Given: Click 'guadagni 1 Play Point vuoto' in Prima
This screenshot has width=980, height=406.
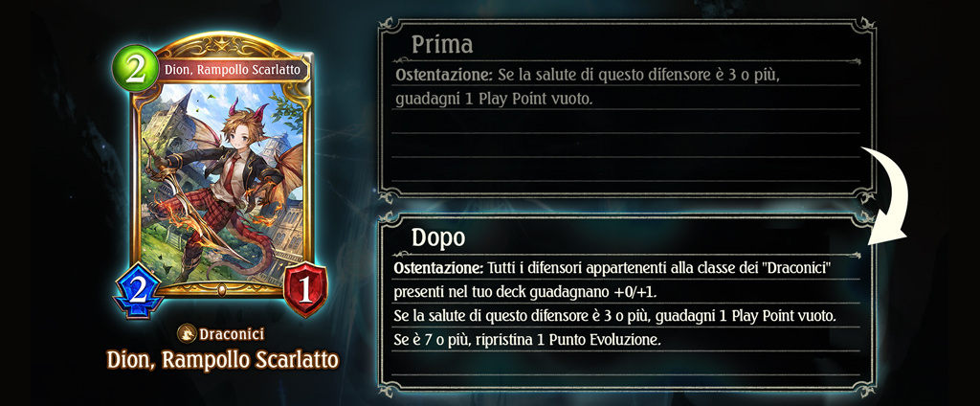Looking at the screenshot, I should 493,101.
